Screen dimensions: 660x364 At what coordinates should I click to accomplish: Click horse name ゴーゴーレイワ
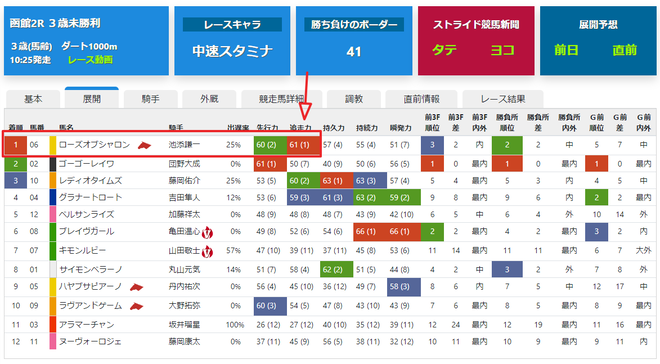pos(86,164)
